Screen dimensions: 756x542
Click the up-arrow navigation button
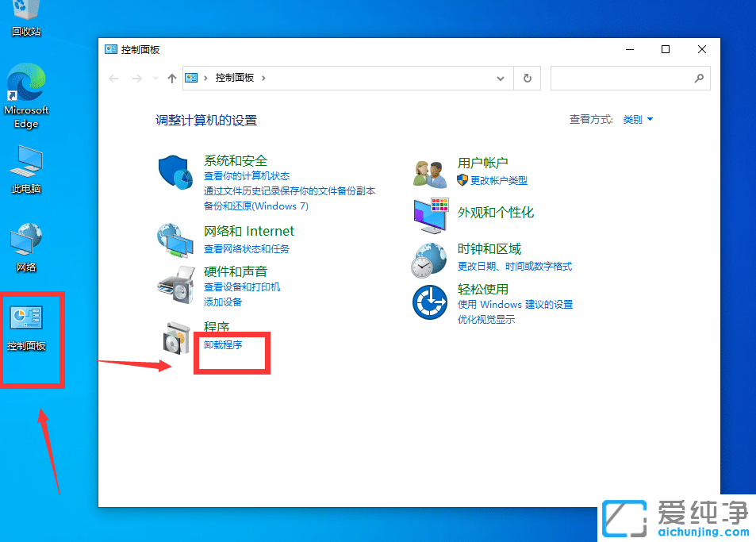pos(172,78)
